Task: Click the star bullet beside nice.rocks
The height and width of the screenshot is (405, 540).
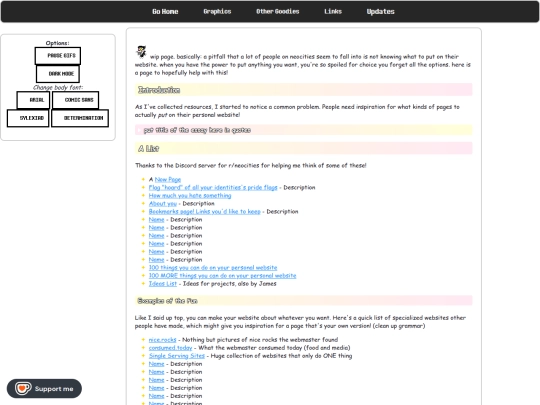Action: coord(143,339)
